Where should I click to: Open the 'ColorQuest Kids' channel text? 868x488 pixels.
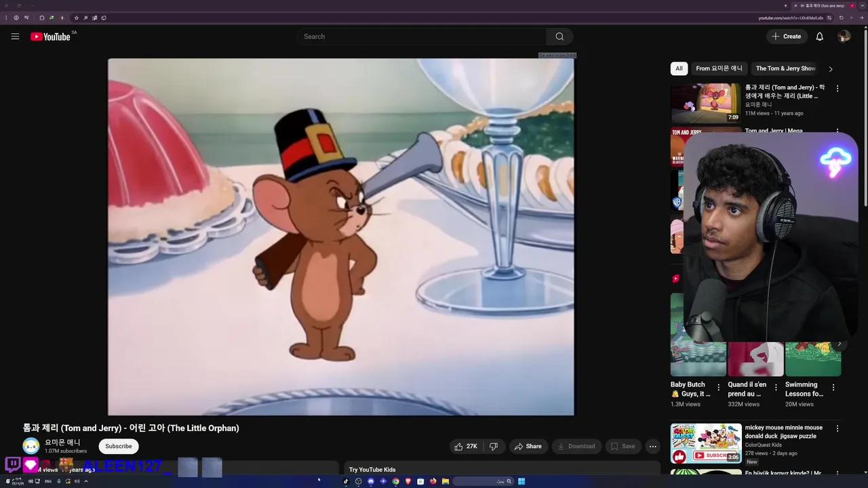pyautogui.click(x=764, y=445)
